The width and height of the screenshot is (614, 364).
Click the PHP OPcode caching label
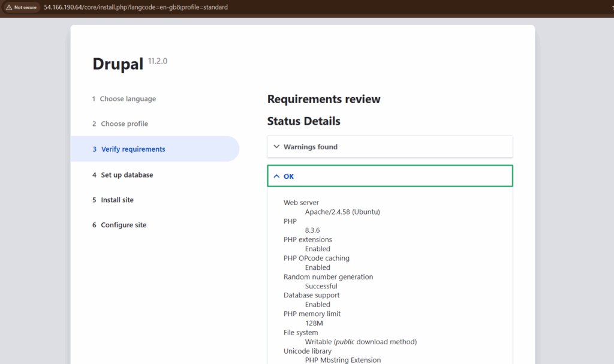(x=317, y=258)
